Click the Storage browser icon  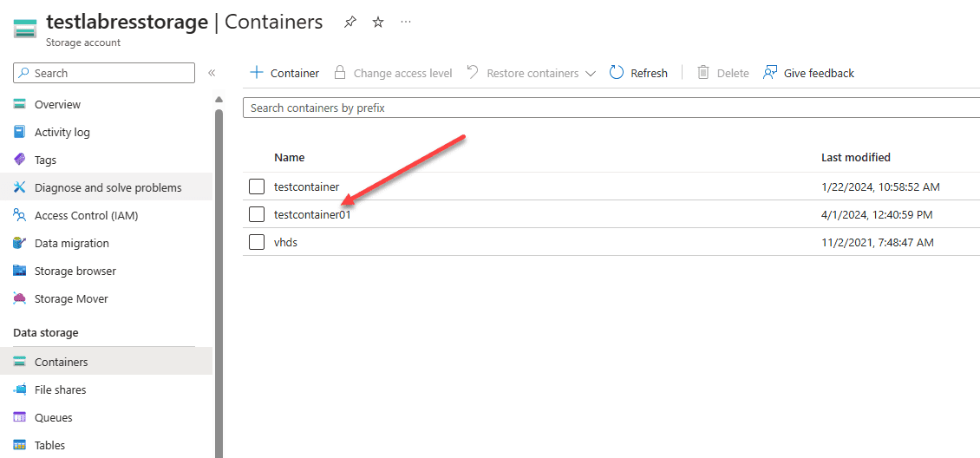point(19,271)
